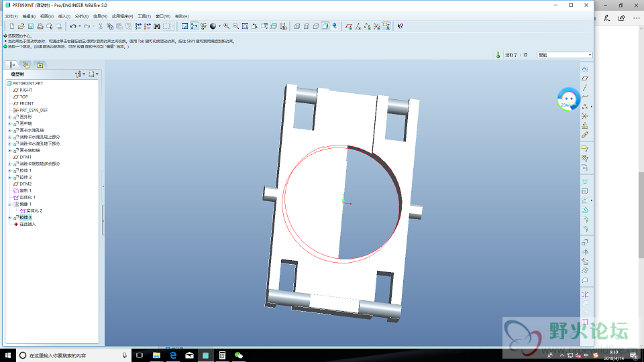
Task: Open the 编辑(E) menu
Action: (x=29, y=16)
